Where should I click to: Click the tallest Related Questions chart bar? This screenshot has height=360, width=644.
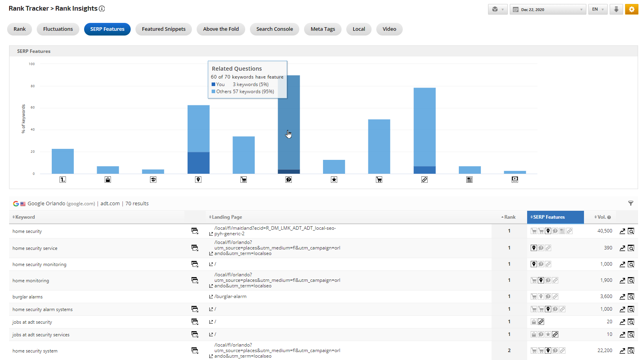(289, 122)
